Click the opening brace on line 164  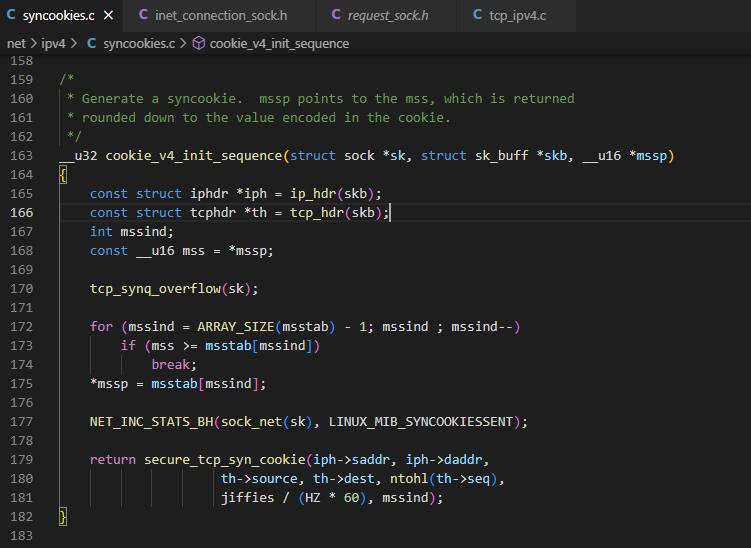[x=63, y=175]
